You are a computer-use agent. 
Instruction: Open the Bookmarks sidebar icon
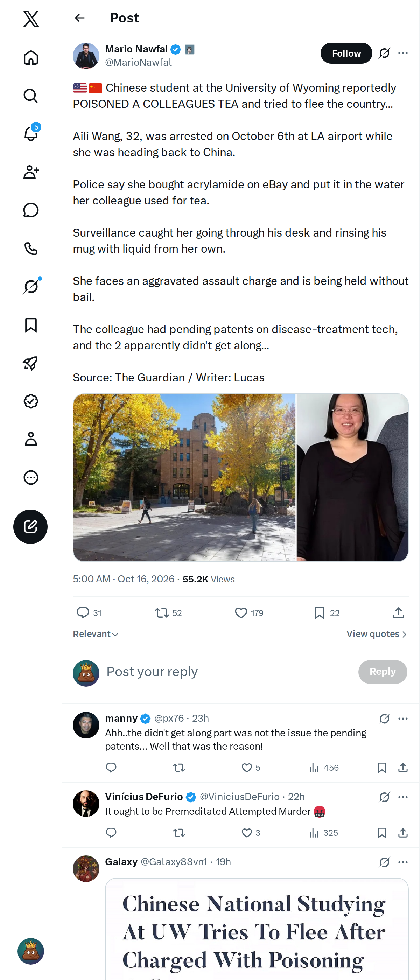(31, 324)
